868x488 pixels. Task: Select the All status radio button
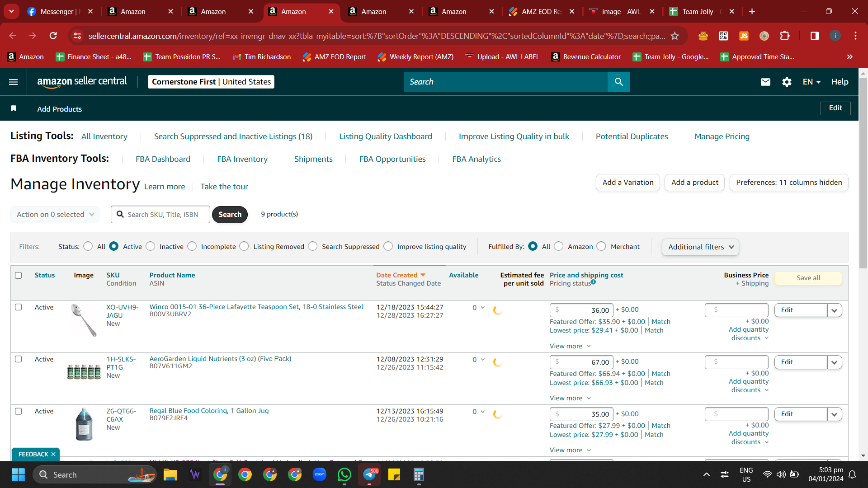click(88, 246)
